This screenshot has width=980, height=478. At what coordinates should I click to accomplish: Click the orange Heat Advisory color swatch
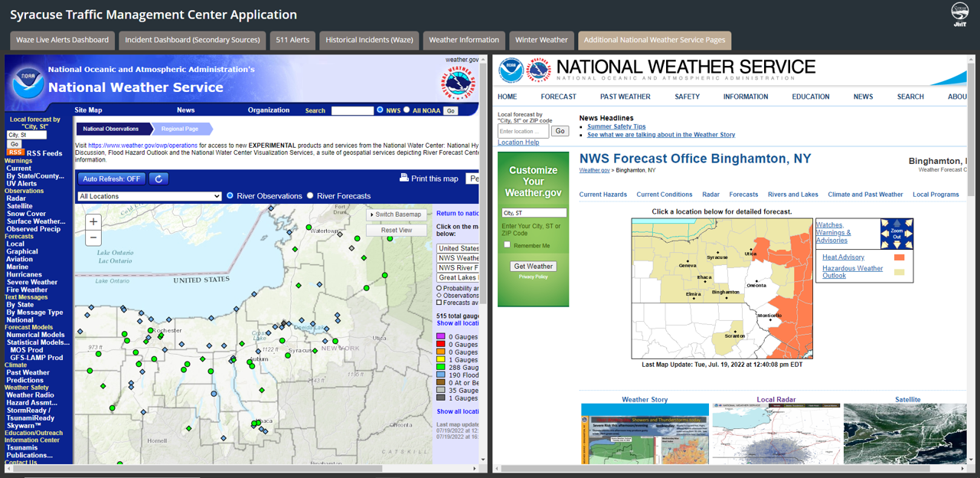tap(899, 257)
